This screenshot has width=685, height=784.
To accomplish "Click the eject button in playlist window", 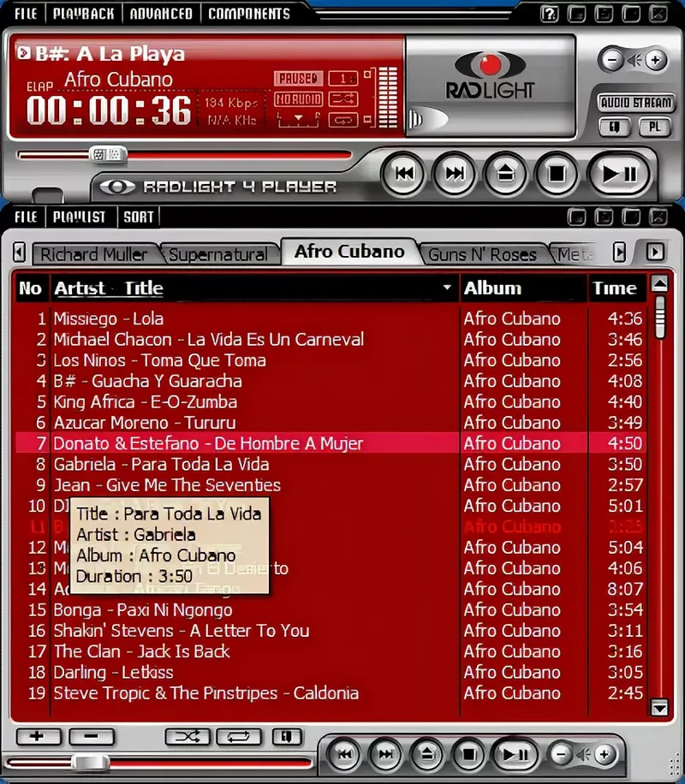I will [426, 755].
